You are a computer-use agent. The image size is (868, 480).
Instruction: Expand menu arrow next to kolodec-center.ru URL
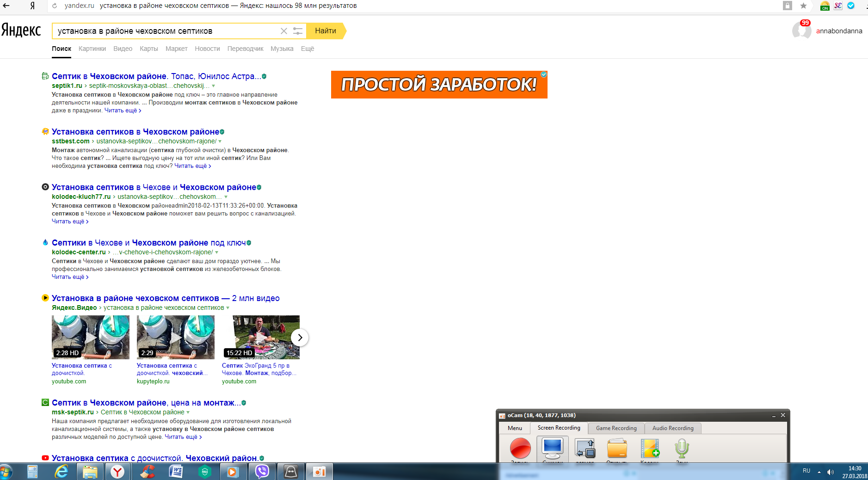(216, 252)
